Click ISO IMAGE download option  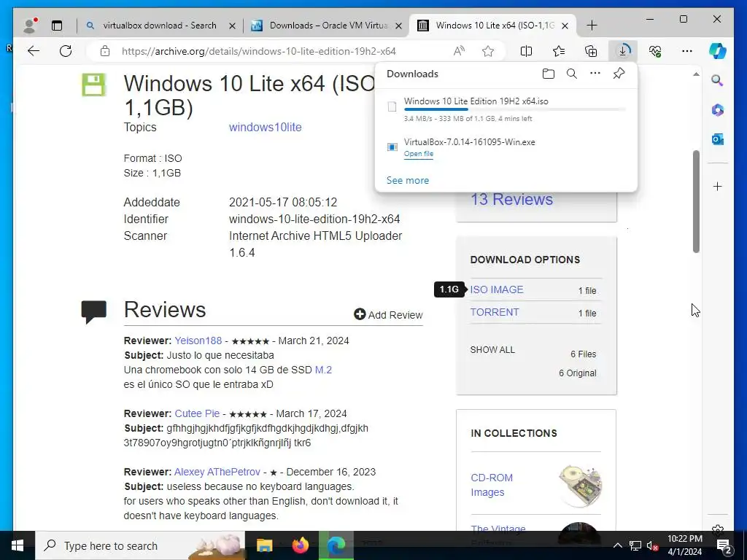pyautogui.click(x=497, y=289)
